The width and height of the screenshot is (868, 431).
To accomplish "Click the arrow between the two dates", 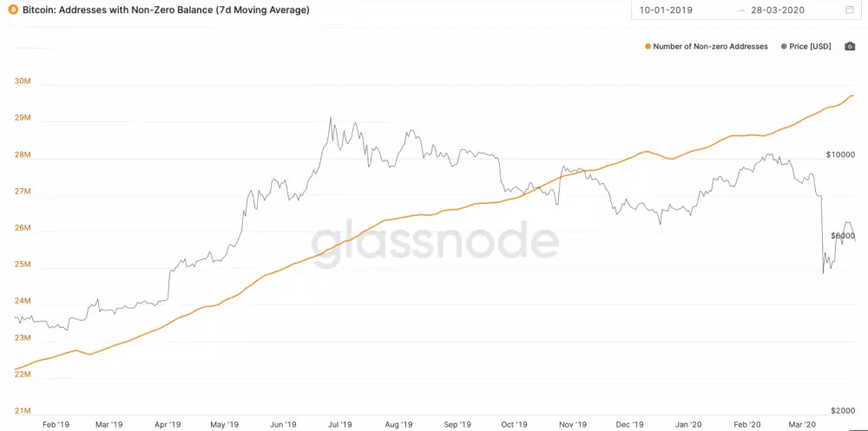I will click(740, 10).
